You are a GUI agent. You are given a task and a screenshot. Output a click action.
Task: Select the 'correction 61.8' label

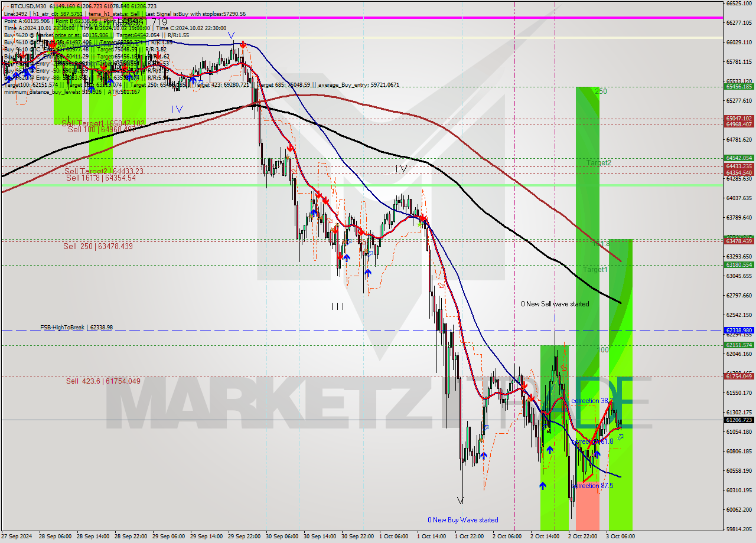[592, 441]
